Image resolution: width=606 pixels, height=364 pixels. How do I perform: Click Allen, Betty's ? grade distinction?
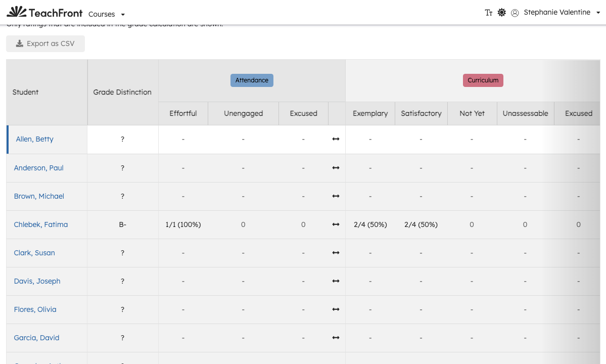tap(122, 139)
